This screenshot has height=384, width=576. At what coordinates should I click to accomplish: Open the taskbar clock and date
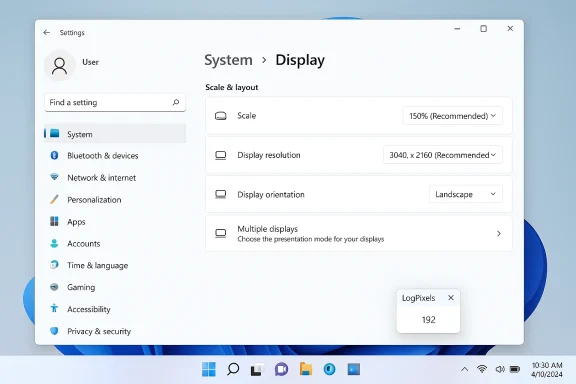(547, 370)
